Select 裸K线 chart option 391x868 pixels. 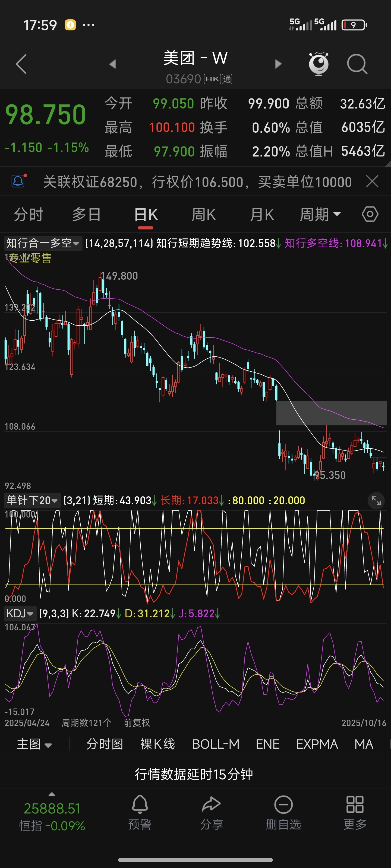tap(157, 744)
